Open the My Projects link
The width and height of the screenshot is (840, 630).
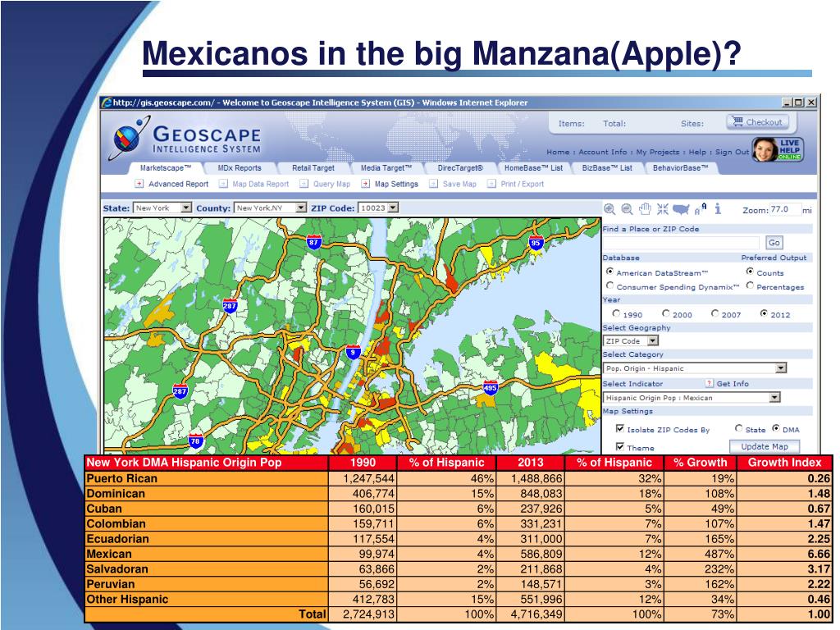[657, 152]
